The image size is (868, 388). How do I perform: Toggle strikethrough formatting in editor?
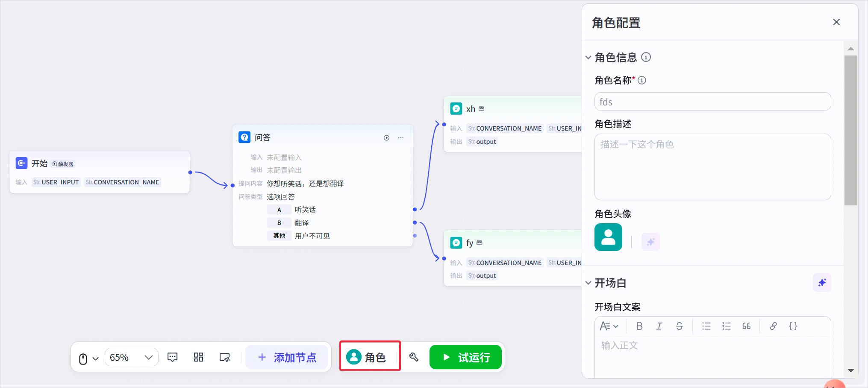tap(679, 326)
